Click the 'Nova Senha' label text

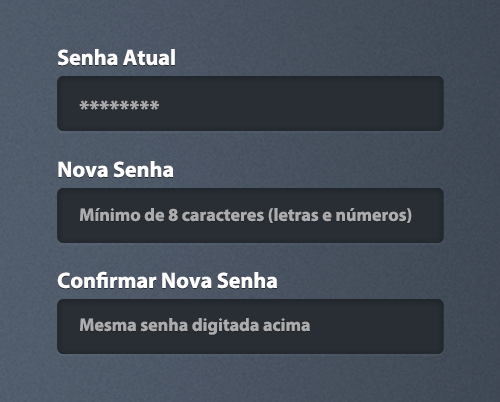pos(115,170)
